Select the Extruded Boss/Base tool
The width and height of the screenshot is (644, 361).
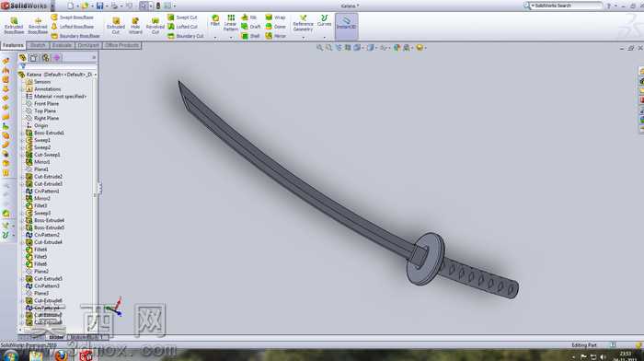click(14, 26)
